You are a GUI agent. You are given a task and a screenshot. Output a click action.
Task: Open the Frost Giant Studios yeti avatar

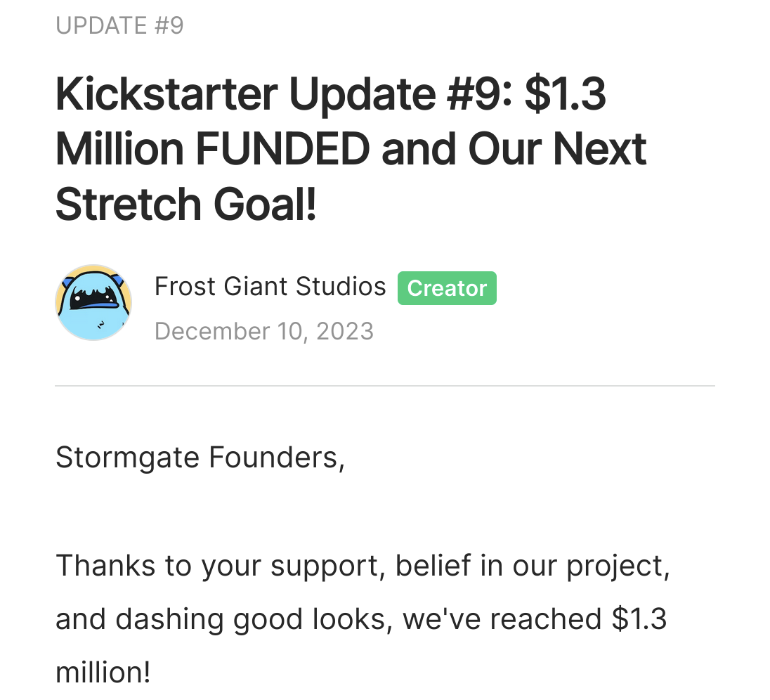[x=93, y=303]
